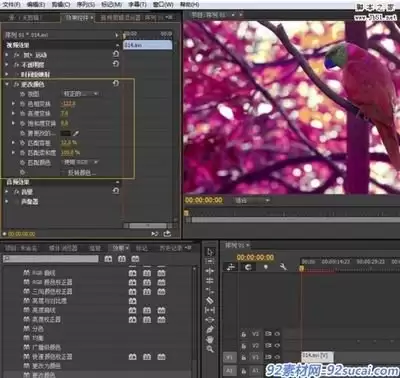This screenshot has height=378, width=400.
Task: Select the 014.avi [V] clip in timeline
Action: point(317,357)
